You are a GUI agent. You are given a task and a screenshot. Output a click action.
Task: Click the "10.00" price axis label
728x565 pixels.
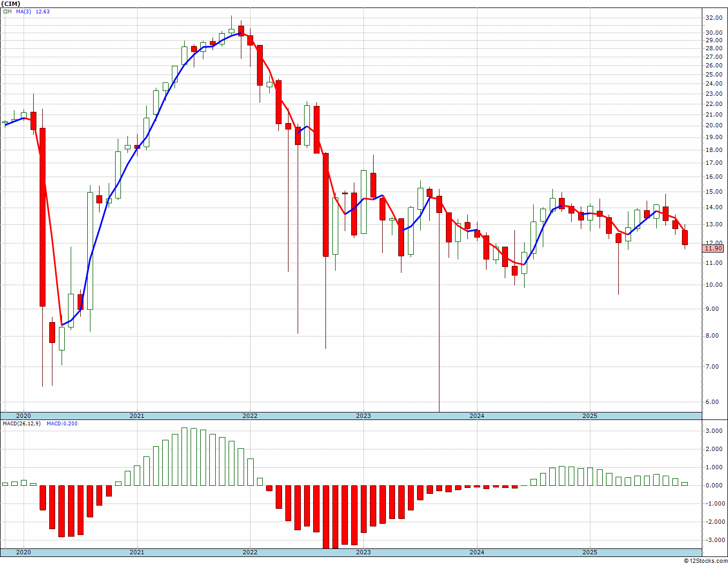(x=714, y=285)
